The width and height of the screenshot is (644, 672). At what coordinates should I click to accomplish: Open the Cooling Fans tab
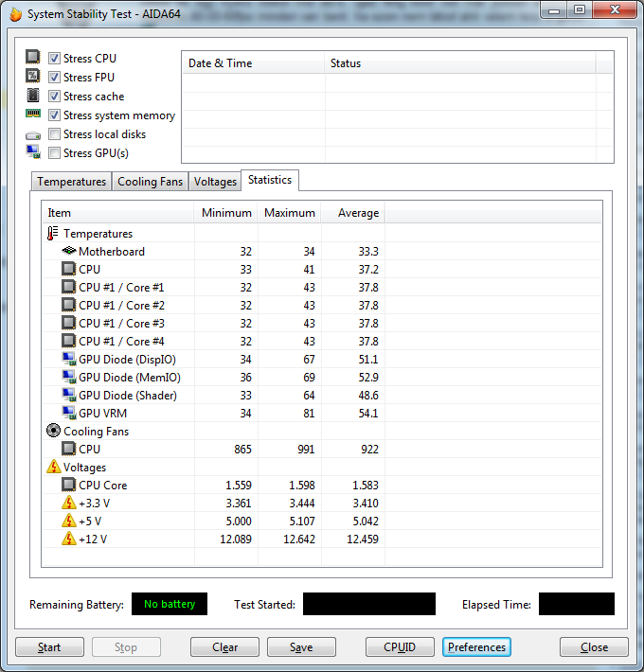tap(150, 182)
